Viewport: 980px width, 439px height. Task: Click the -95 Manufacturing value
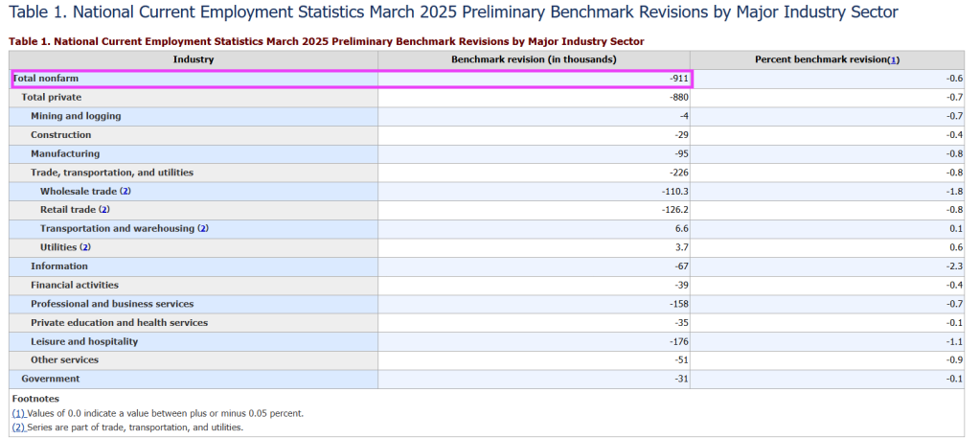click(681, 153)
